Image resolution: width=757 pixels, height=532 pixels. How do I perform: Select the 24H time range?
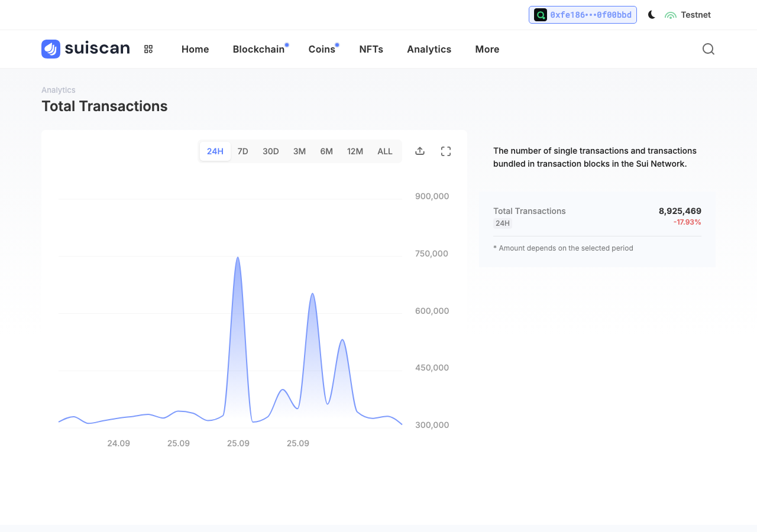pyautogui.click(x=215, y=151)
